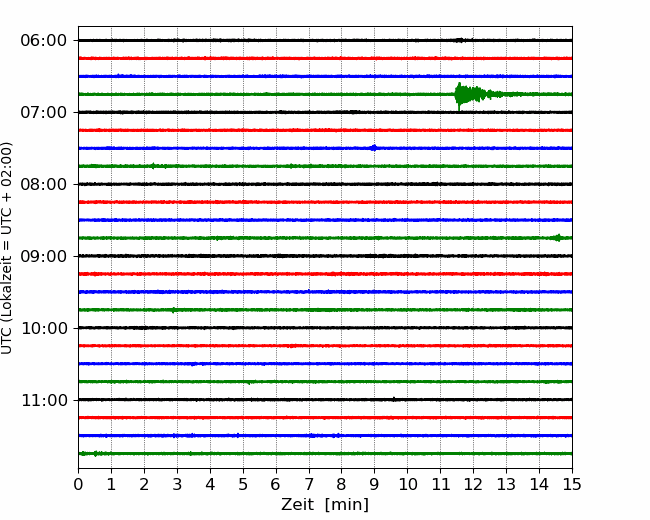Click the x-axis tick label 4
Image resolution: width=650 pixels, height=520 pixels.
coord(210,484)
